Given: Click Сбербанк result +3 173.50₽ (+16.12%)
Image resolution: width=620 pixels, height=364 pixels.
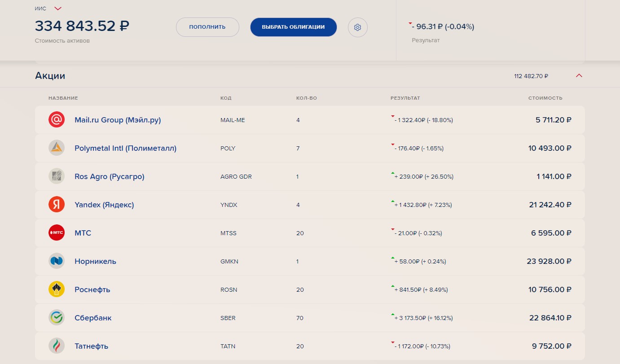Looking at the screenshot, I should pos(423,318).
